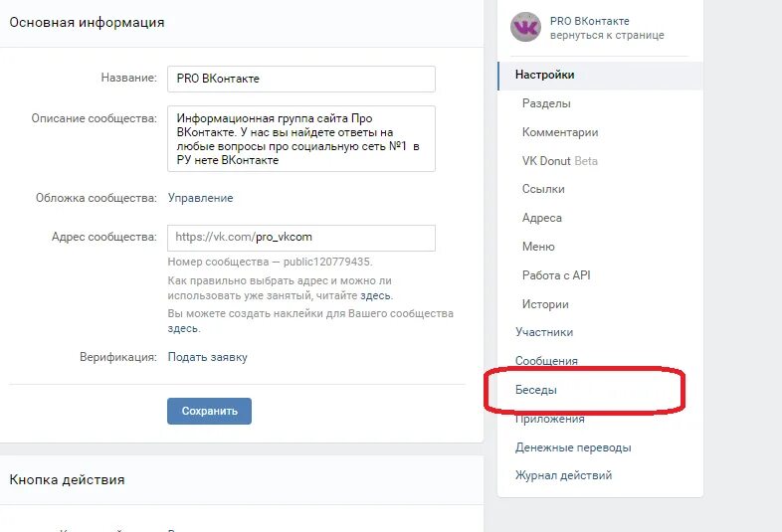Click the community address pro_vkcom field
782x532 pixels.
301,238
